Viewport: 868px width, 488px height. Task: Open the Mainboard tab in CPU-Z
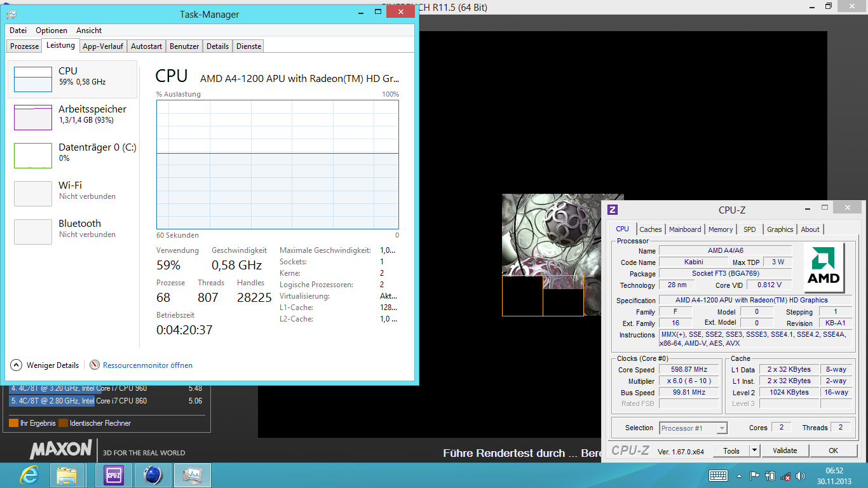[685, 229]
